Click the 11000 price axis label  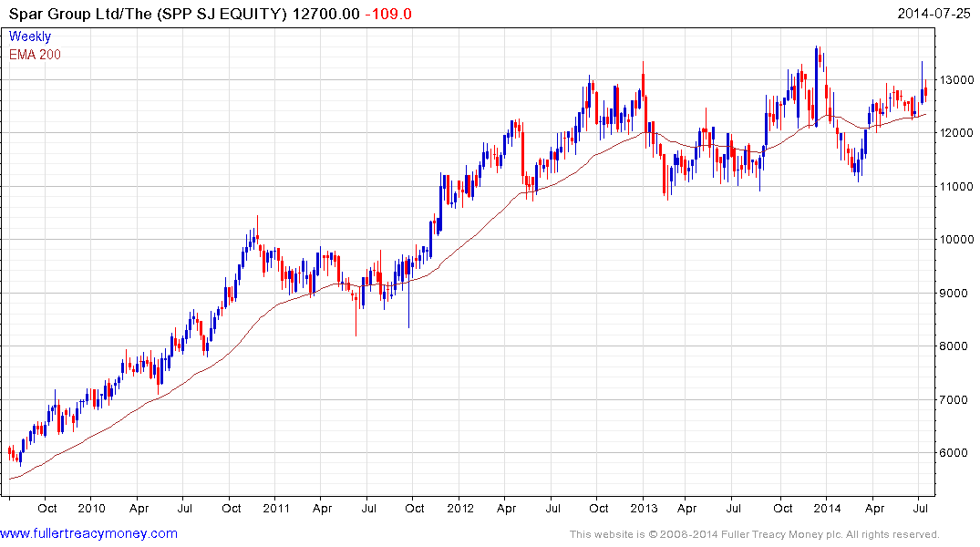[x=956, y=186]
